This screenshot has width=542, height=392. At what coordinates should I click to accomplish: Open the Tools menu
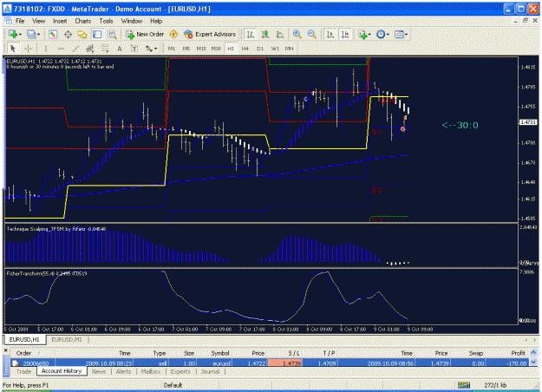[106, 21]
